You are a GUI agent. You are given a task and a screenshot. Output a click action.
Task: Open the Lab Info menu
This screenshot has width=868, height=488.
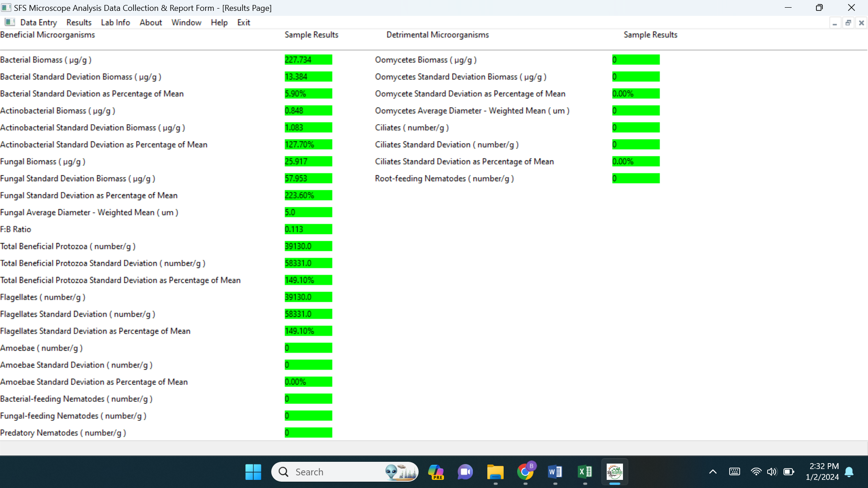pyautogui.click(x=115, y=23)
